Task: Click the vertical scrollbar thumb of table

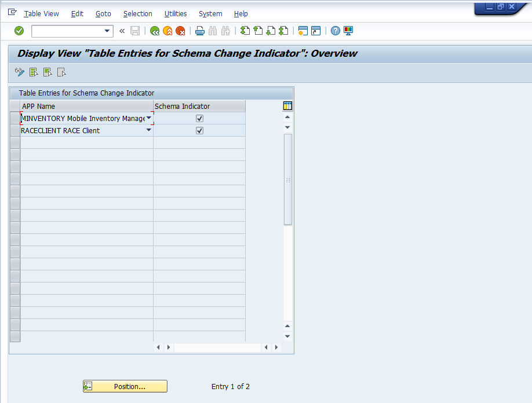Action: 288,179
